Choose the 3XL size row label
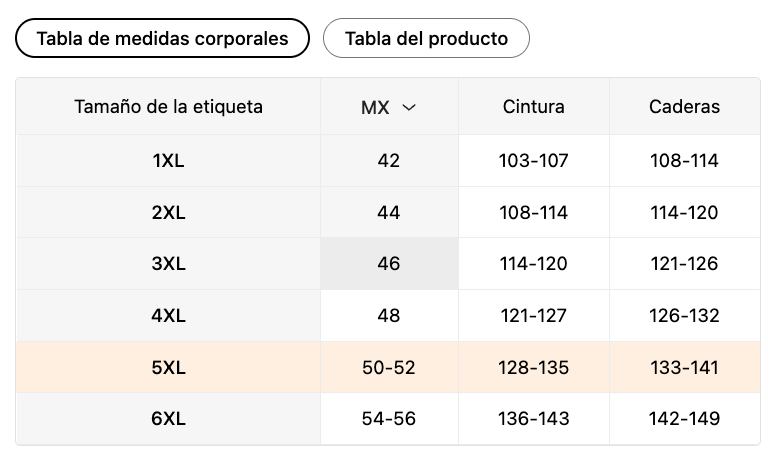The width and height of the screenshot is (784, 462). (168, 264)
